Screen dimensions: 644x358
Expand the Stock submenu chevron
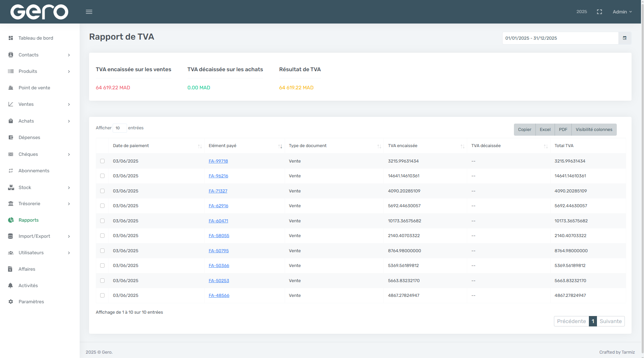pyautogui.click(x=69, y=188)
